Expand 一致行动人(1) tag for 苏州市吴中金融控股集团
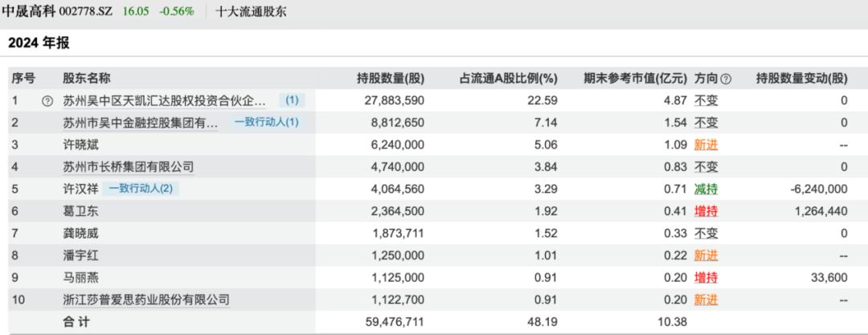 pyautogui.click(x=266, y=123)
